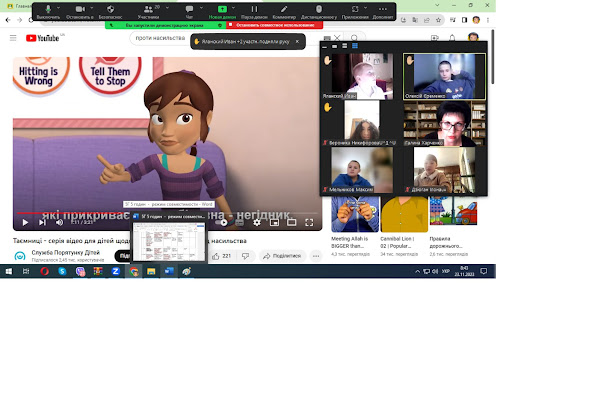Enter fullscreen in YouTube player

pos(309,222)
